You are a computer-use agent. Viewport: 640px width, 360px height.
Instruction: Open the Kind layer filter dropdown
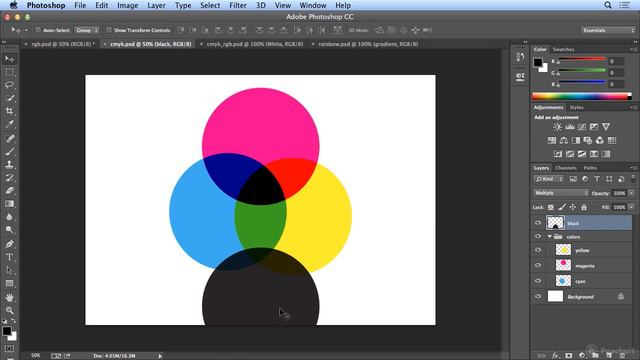[x=549, y=179]
